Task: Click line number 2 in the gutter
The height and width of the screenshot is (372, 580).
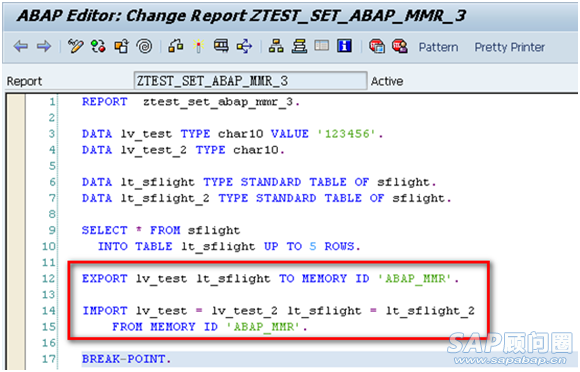Action: [52, 118]
